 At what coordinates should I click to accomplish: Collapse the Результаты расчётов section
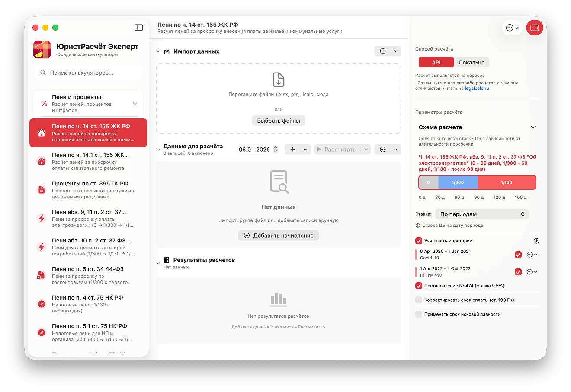[158, 263]
